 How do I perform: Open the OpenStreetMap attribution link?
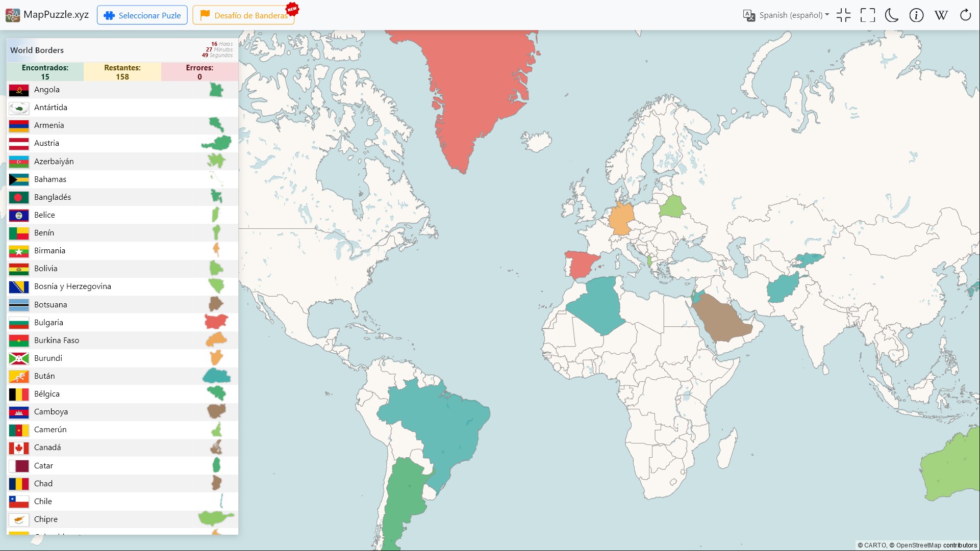[x=918, y=545]
